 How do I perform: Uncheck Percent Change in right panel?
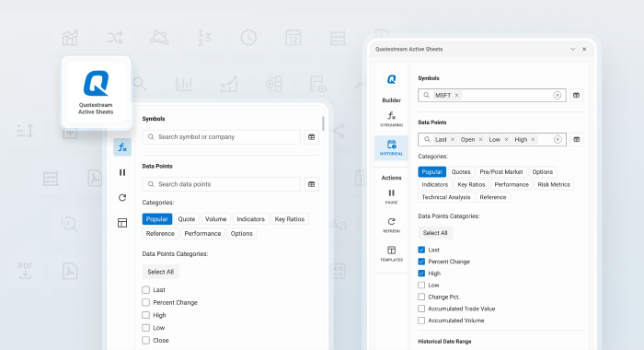coord(421,262)
